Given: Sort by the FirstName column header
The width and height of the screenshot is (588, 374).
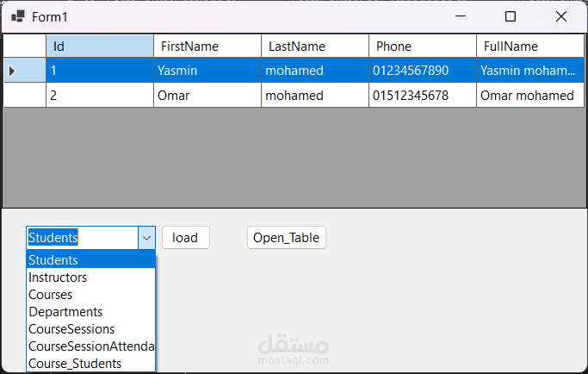Looking at the screenshot, I should (x=207, y=47).
